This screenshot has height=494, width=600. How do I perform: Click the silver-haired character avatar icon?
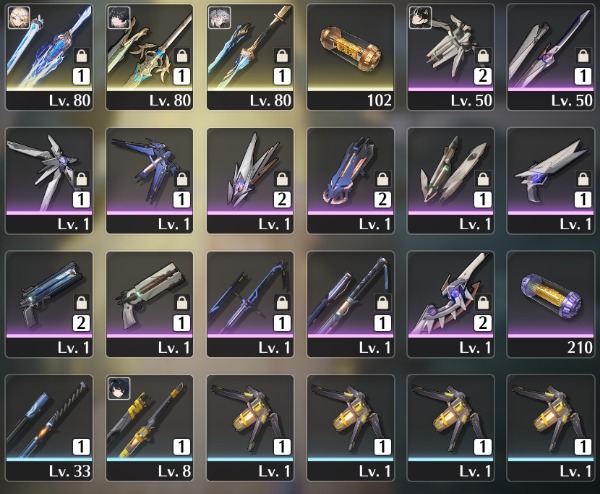coord(220,18)
